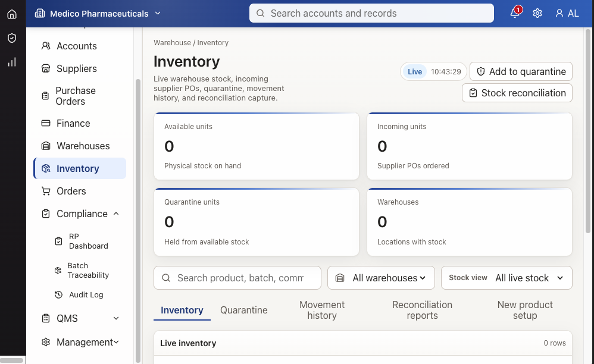
Task: Open RP Dashboard under Compliance
Action: coord(86,241)
